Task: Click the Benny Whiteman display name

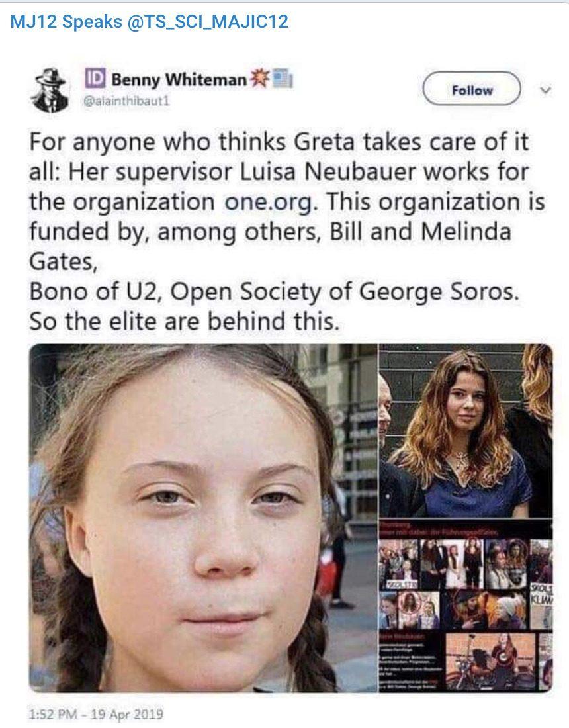Action: pos(179,80)
